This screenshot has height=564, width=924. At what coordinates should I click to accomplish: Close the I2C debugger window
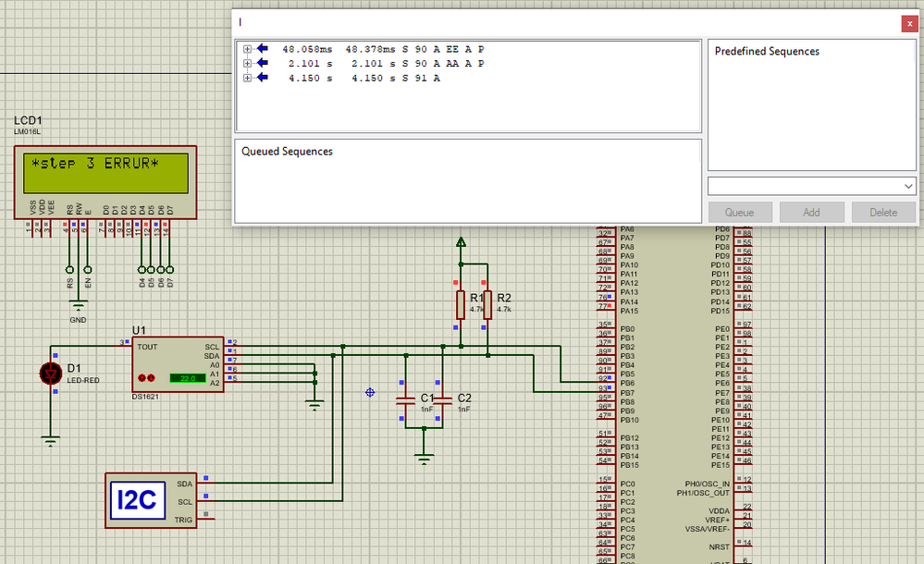(909, 23)
